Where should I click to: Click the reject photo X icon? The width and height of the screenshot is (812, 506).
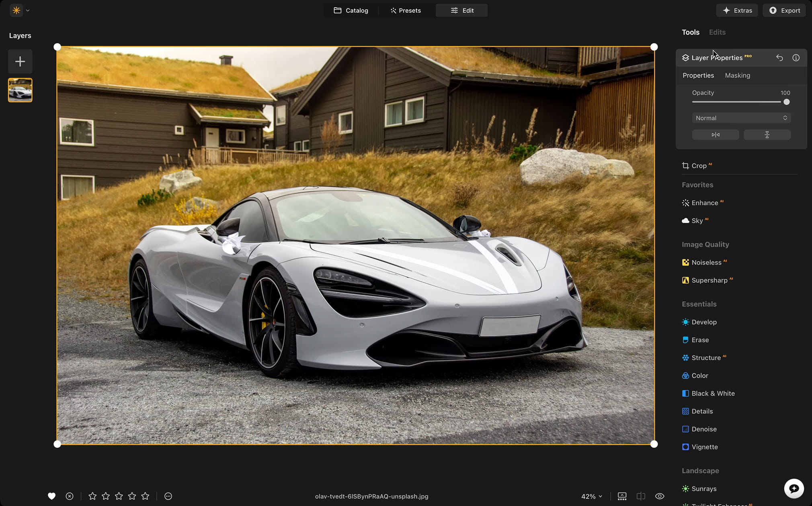tap(70, 496)
